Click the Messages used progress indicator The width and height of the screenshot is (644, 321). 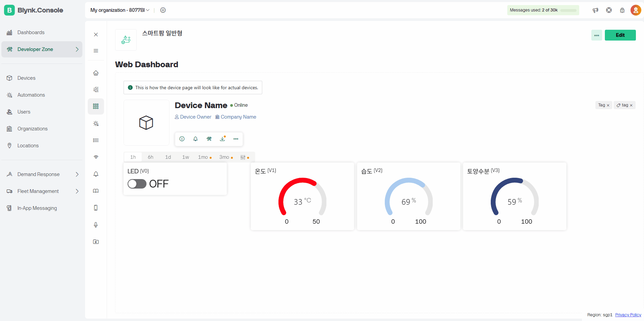coord(543,10)
